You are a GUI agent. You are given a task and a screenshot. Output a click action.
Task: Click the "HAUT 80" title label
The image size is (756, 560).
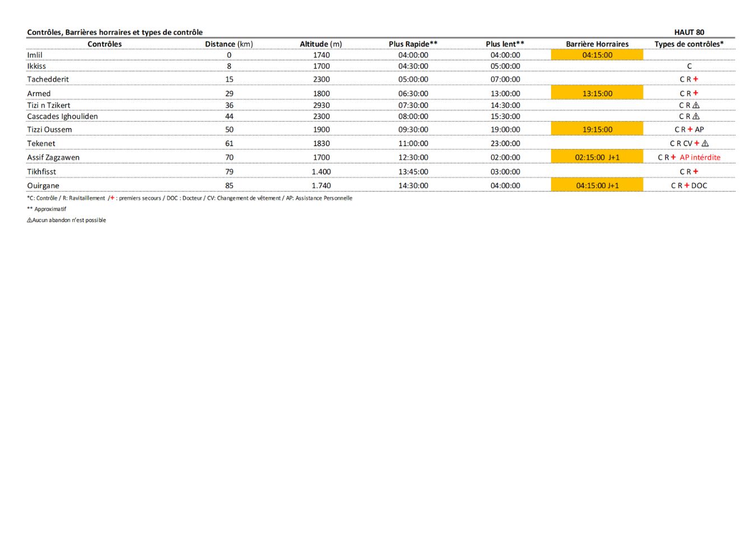tap(689, 32)
